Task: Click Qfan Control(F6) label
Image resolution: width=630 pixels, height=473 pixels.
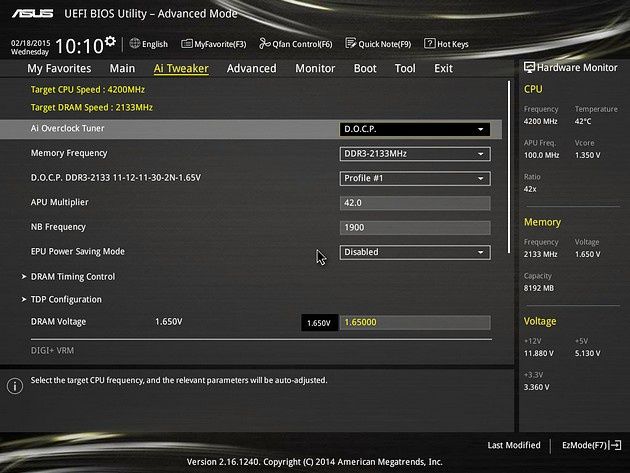Action: [302, 44]
